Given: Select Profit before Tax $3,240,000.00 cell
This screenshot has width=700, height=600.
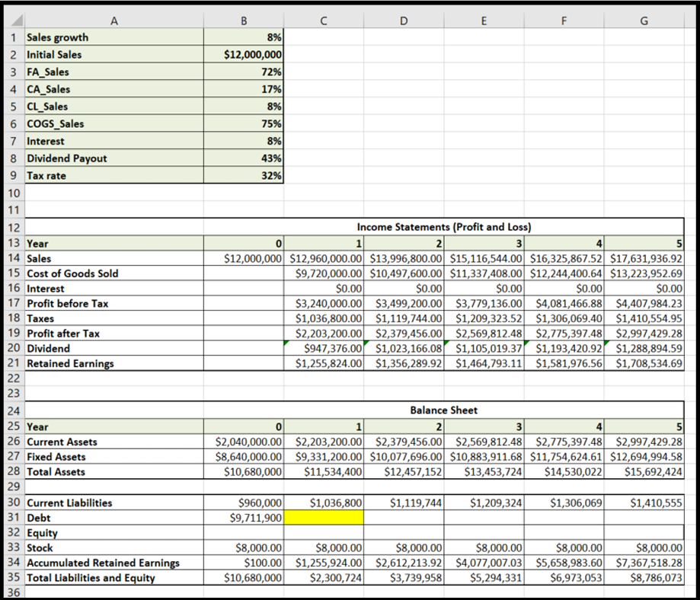Looking at the screenshot, I should click(324, 304).
